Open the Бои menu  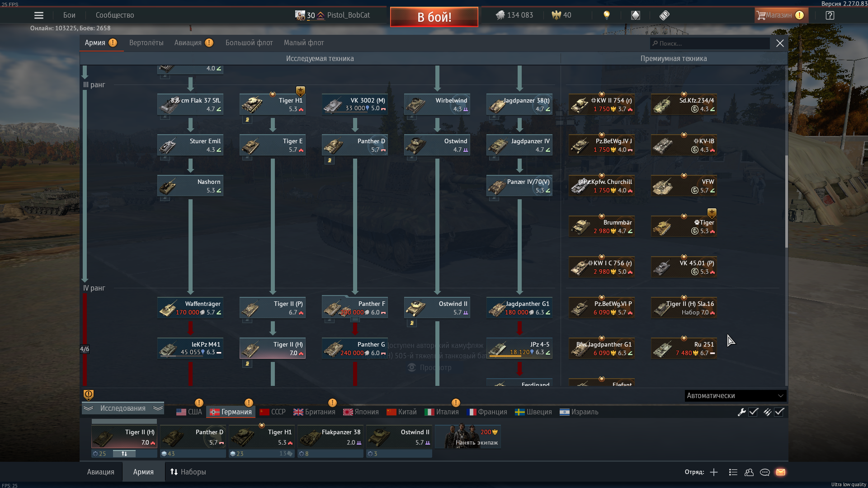tap(69, 15)
